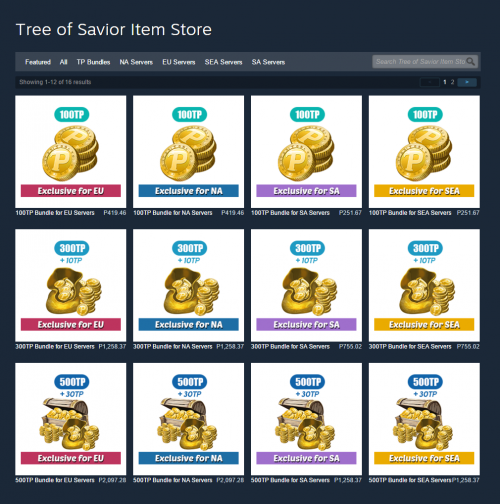Open the 300TP Exclusive for EU item image
500x504 pixels.
tap(71, 285)
